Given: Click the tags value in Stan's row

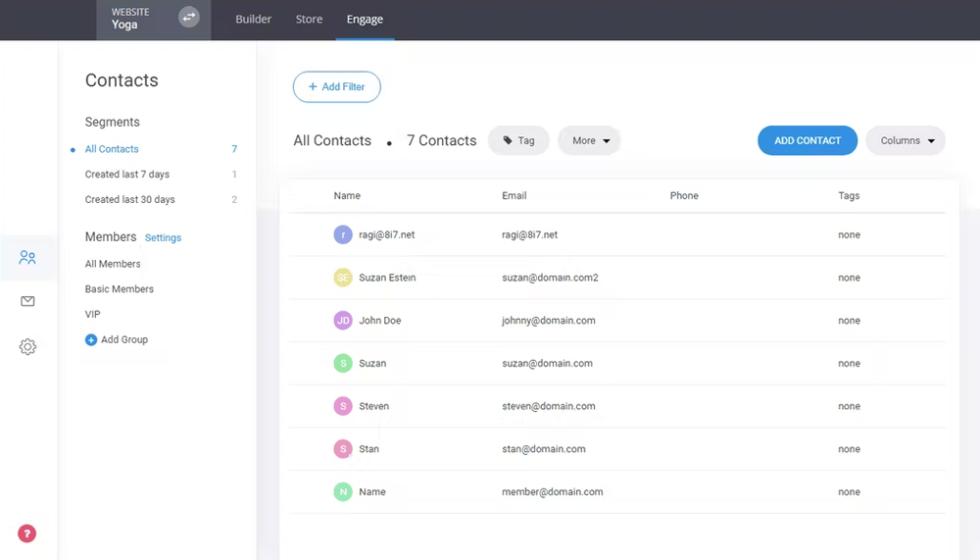Looking at the screenshot, I should tap(850, 448).
